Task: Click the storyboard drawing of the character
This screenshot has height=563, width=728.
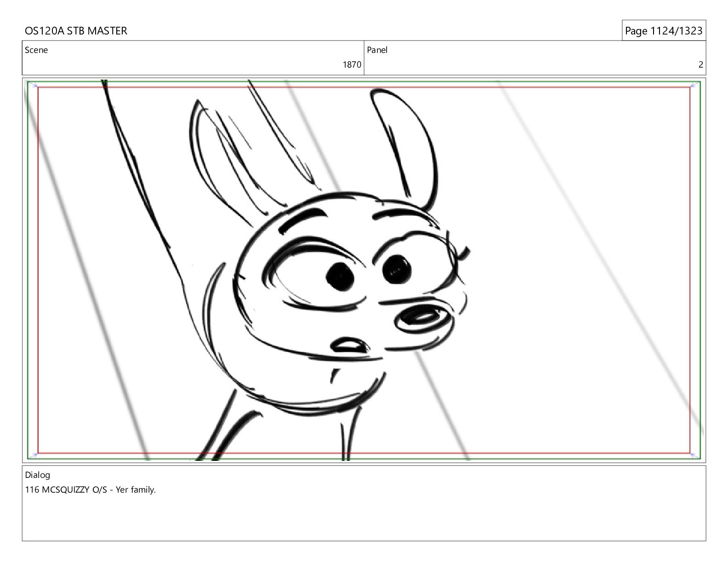Action: [364, 270]
